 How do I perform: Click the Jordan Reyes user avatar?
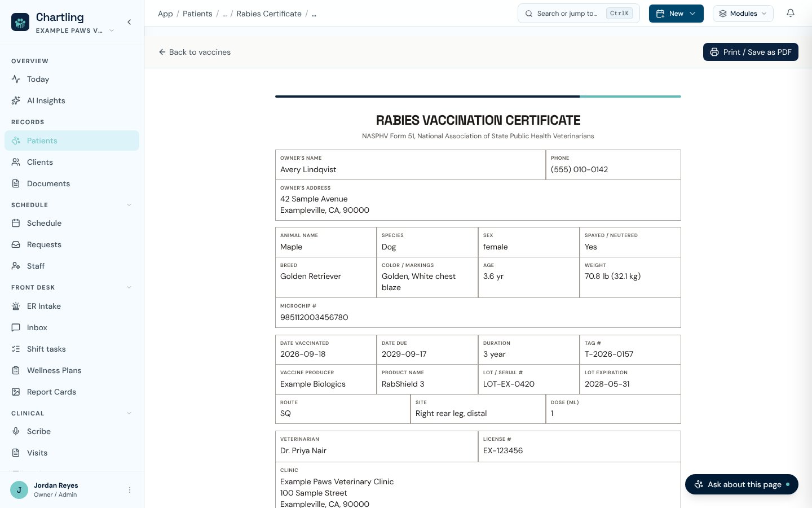19,490
